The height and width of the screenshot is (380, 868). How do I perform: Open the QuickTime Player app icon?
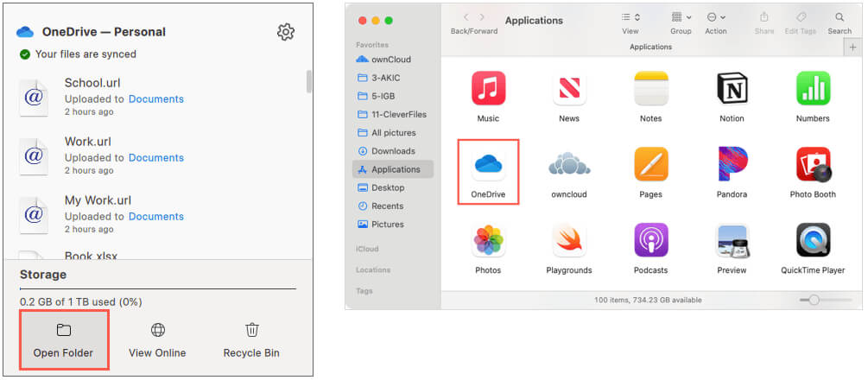click(x=813, y=240)
